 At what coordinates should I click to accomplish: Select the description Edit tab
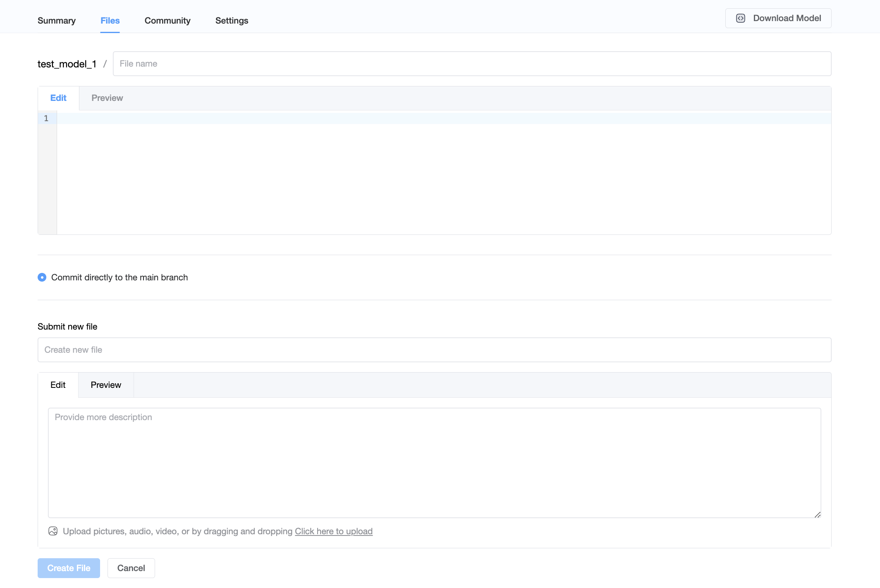(x=58, y=385)
